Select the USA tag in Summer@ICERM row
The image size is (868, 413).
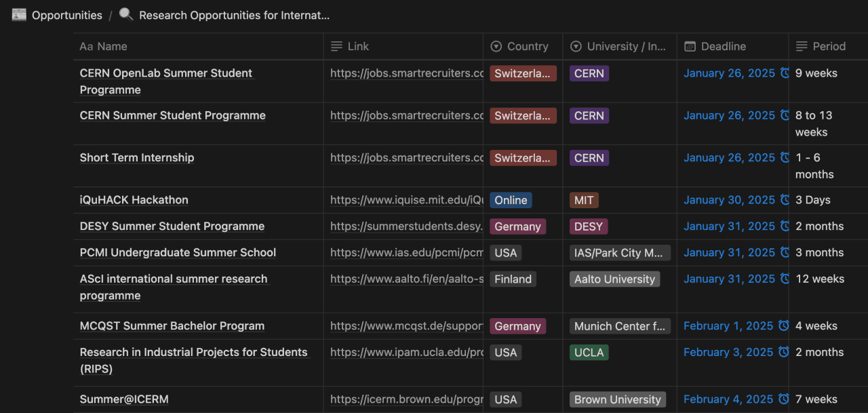pyautogui.click(x=506, y=399)
